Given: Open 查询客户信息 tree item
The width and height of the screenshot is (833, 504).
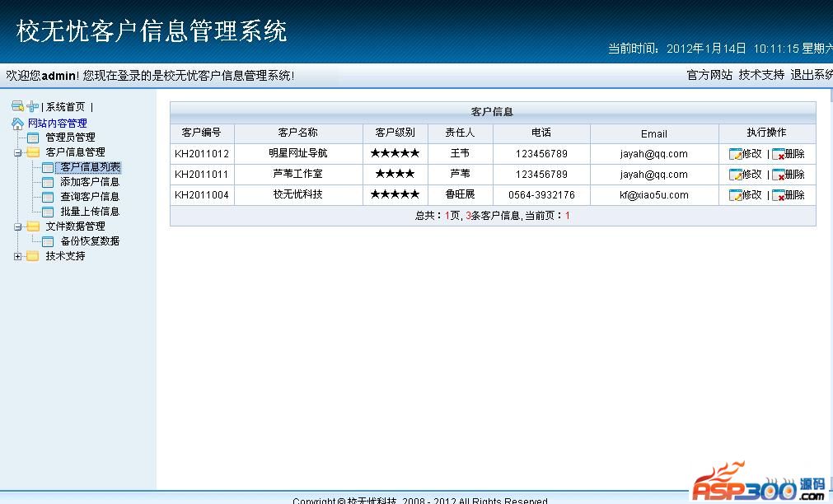Looking at the screenshot, I should point(90,197).
